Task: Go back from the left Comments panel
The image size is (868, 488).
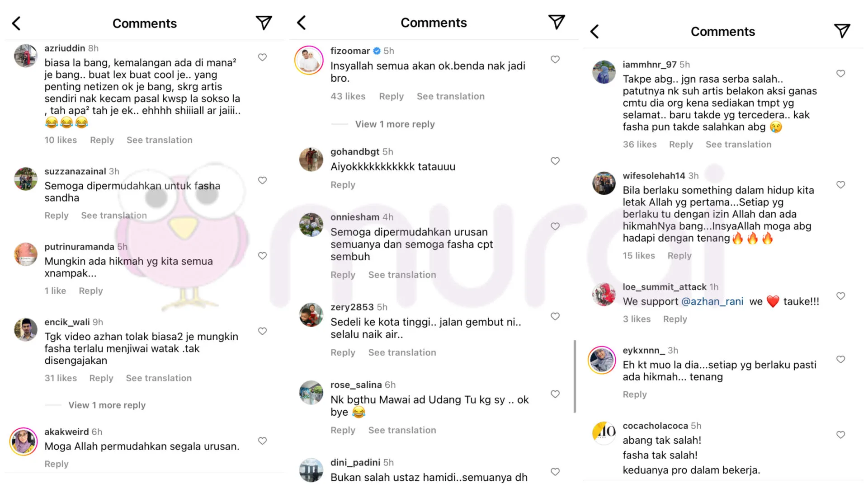Action: [x=17, y=23]
